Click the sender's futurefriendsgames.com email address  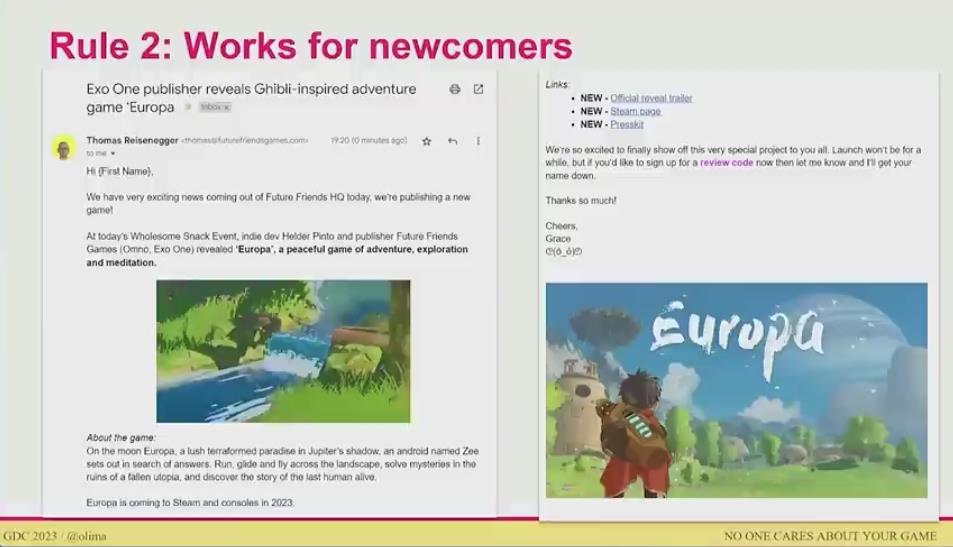(x=244, y=141)
